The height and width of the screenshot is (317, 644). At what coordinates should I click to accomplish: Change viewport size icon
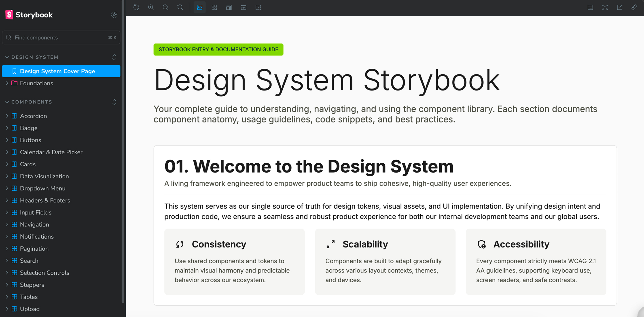229,7
